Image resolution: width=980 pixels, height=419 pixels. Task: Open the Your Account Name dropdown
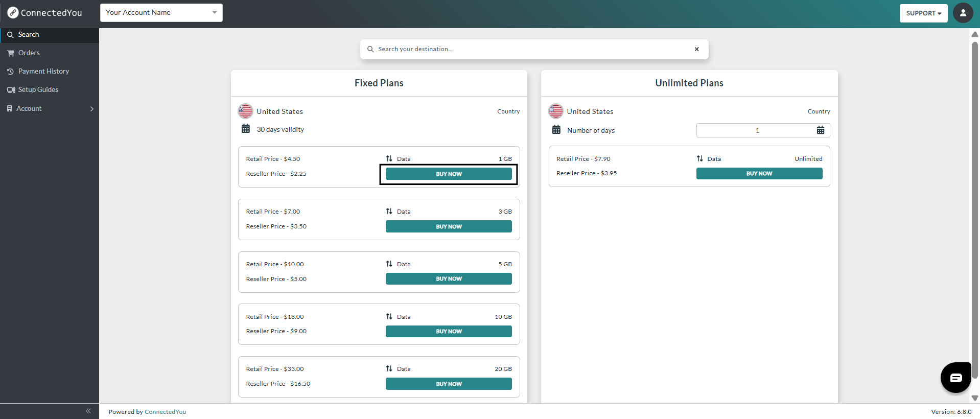161,13
